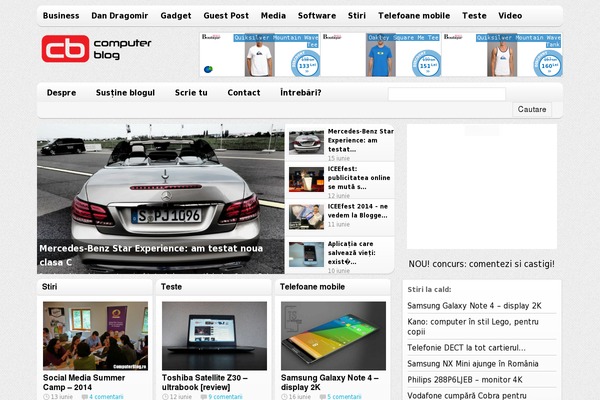Open article 'Social Media Summer Camp – 2014'
This screenshot has height=400, width=600.
(84, 382)
